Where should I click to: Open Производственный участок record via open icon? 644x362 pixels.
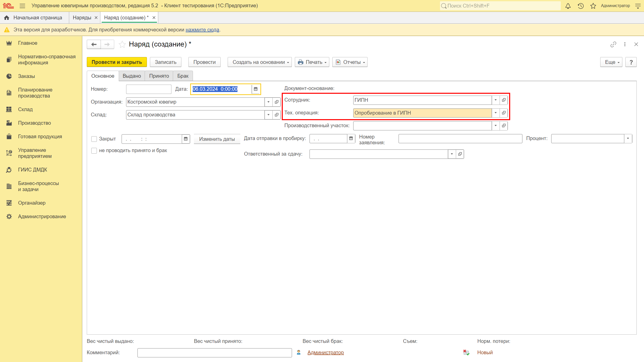pyautogui.click(x=504, y=126)
